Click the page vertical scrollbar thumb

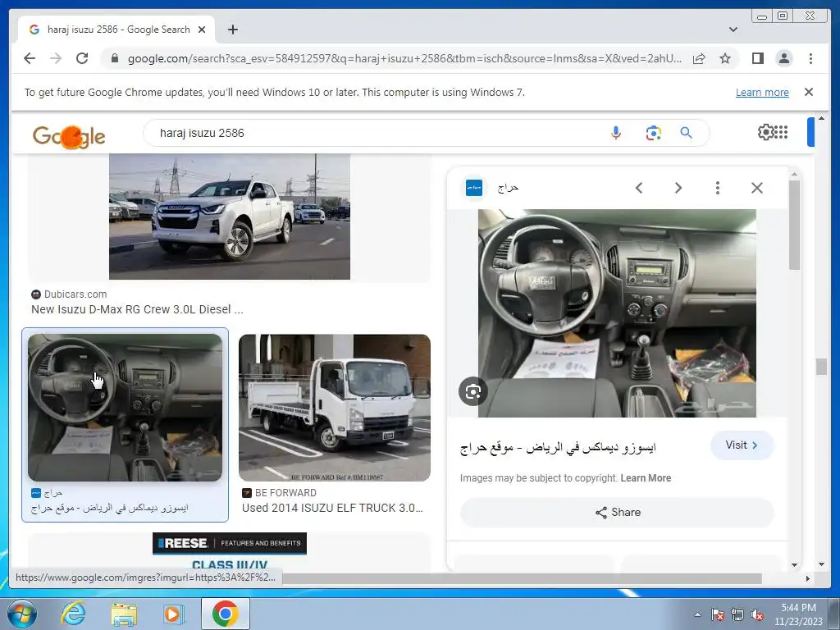821,367
